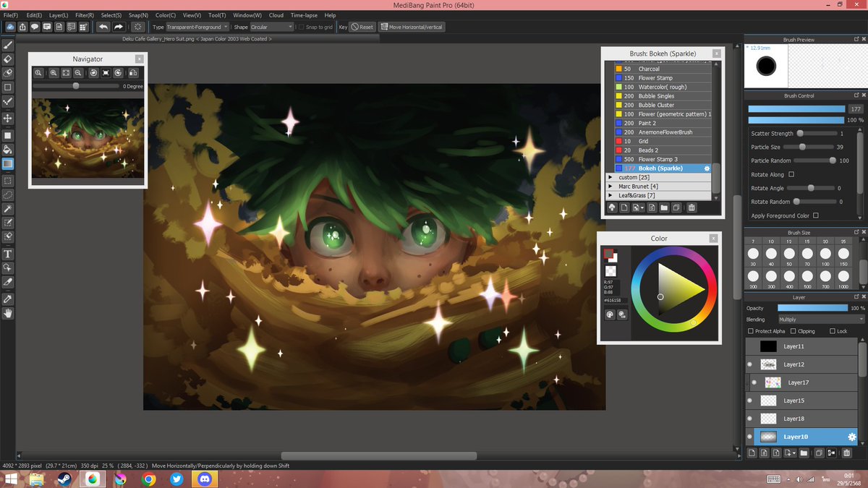Enable layer Lock checkbox
This screenshot has height=488, width=868.
pos(831,331)
